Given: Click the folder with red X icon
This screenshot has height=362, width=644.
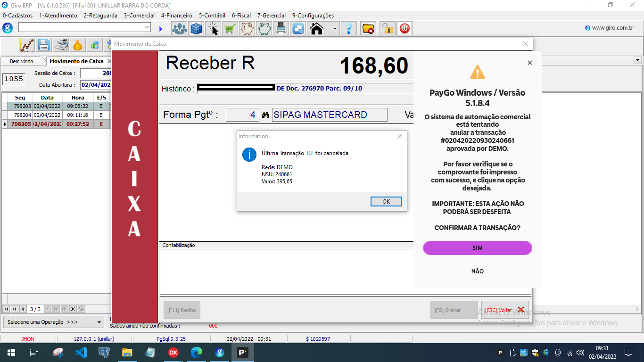Looking at the screenshot, I should click(368, 29).
